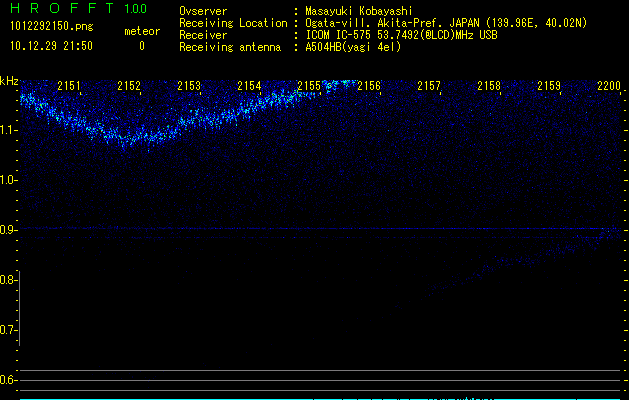Click the 2159 time marker
Viewport: 629px width, 400px height.
click(549, 87)
